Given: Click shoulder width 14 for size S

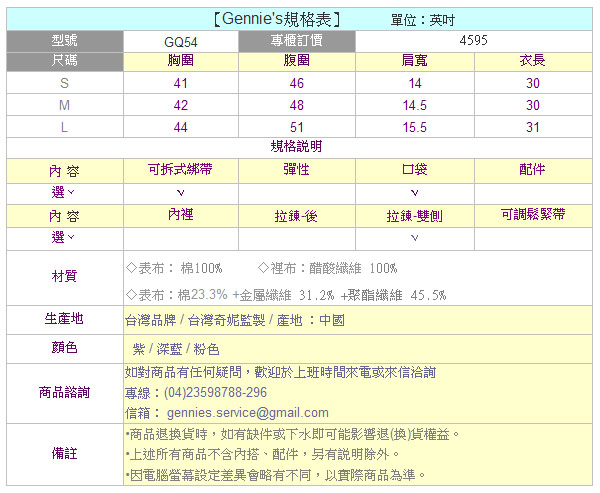Looking at the screenshot, I should pos(415,83).
